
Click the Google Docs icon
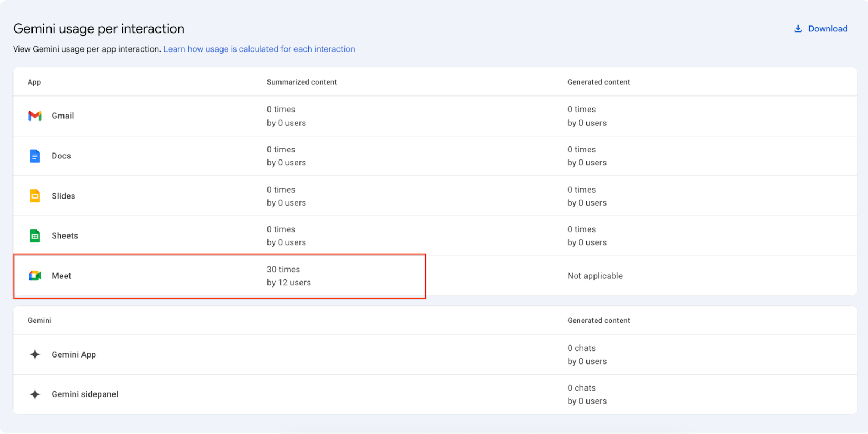tap(35, 156)
